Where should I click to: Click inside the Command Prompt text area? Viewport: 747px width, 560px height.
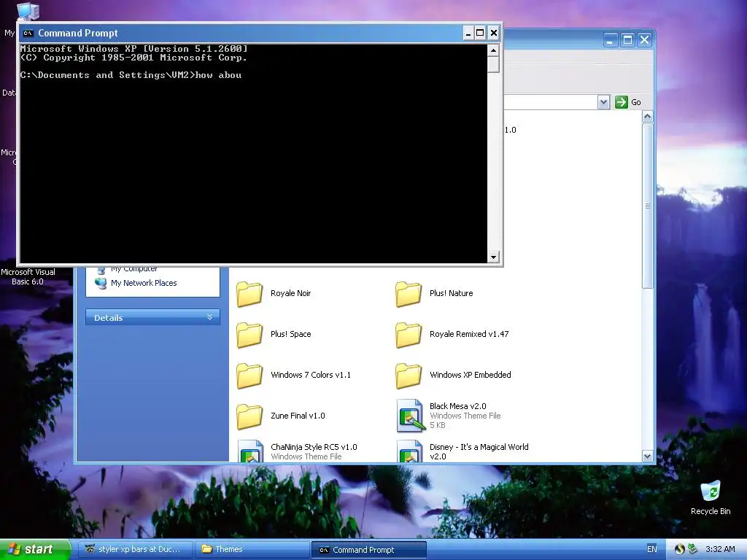pos(253,153)
